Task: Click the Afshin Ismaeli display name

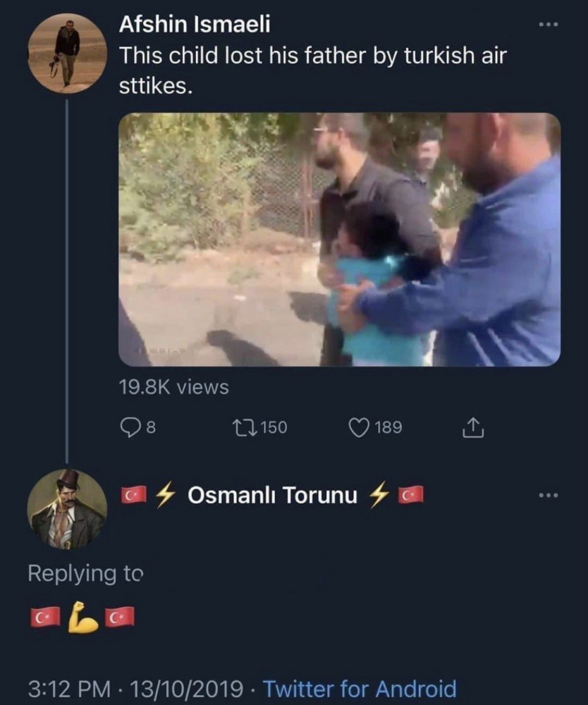Action: pos(194,25)
